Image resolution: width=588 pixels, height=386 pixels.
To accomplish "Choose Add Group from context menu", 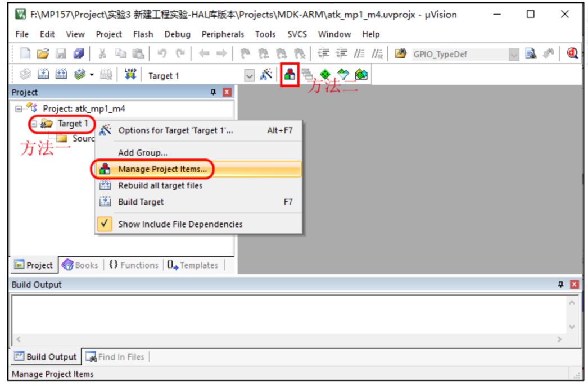I will 198,152.
